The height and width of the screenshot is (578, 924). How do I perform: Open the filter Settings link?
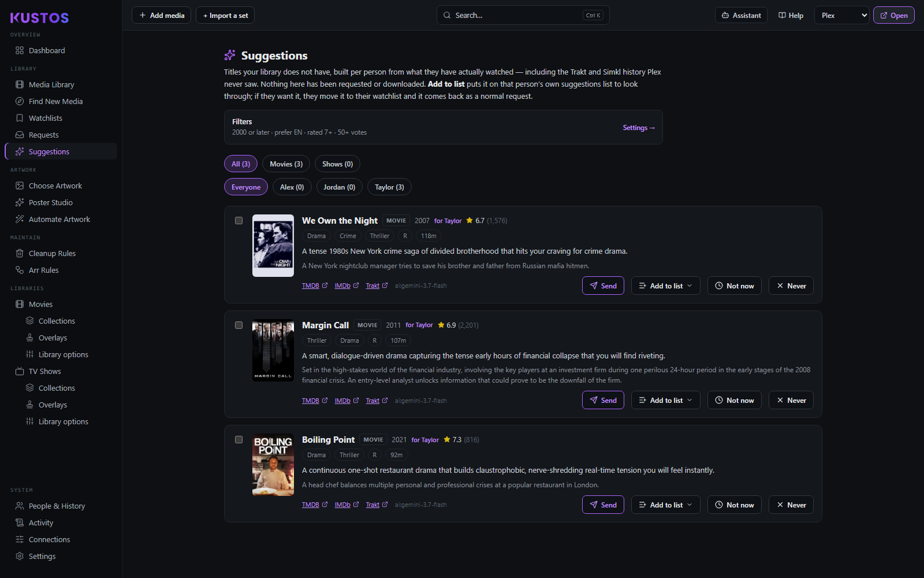[x=639, y=128]
